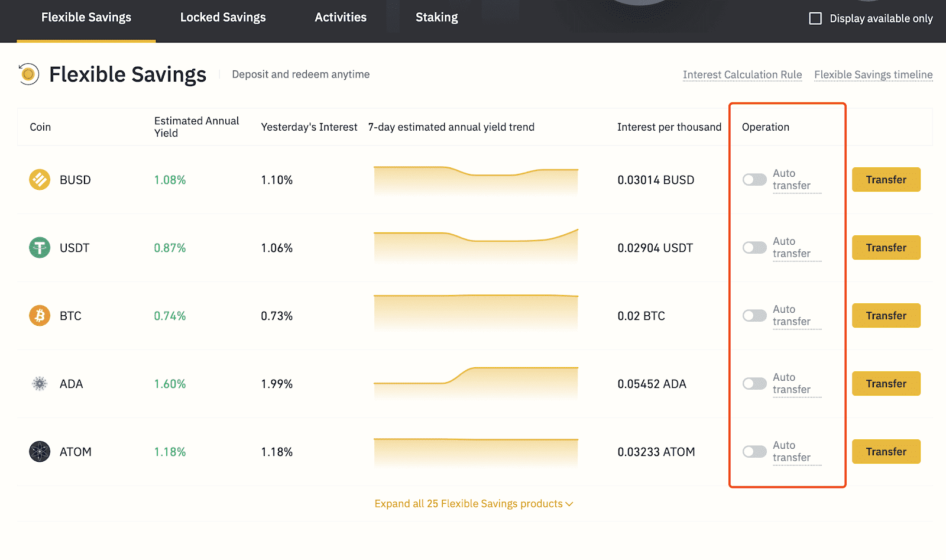Enable Auto transfer toggle for BUSD
This screenshot has height=560, width=946.
tap(754, 179)
